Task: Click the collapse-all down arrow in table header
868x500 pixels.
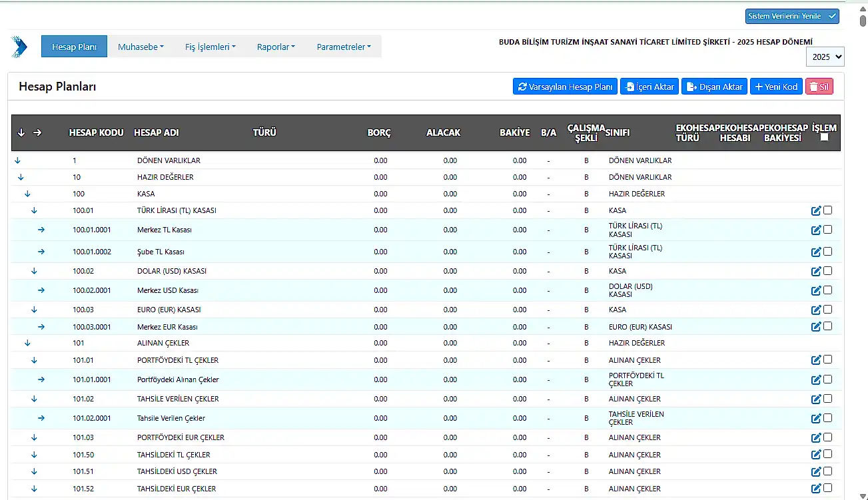Action: click(x=21, y=132)
